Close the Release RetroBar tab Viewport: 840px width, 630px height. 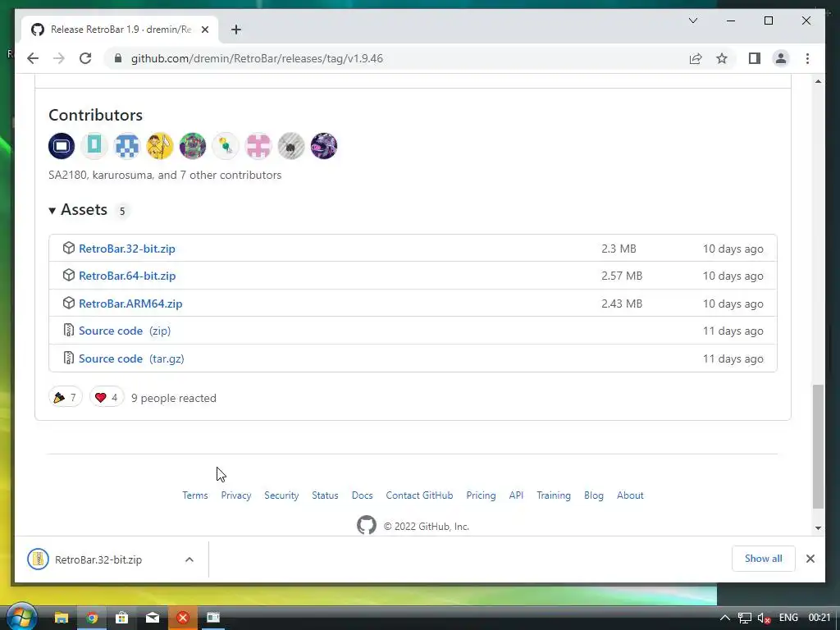[x=204, y=30]
